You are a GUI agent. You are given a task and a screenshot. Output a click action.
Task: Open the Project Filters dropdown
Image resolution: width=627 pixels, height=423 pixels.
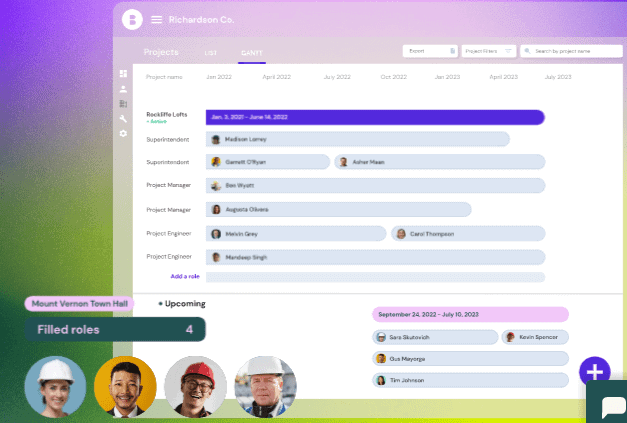point(489,51)
